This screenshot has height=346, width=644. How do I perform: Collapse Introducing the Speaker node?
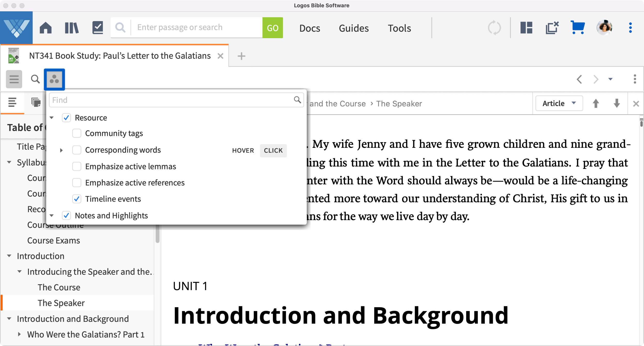tap(20, 272)
